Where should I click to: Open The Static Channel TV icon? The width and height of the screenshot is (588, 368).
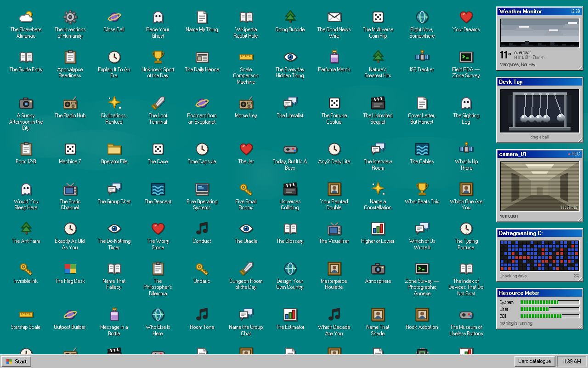click(70, 190)
